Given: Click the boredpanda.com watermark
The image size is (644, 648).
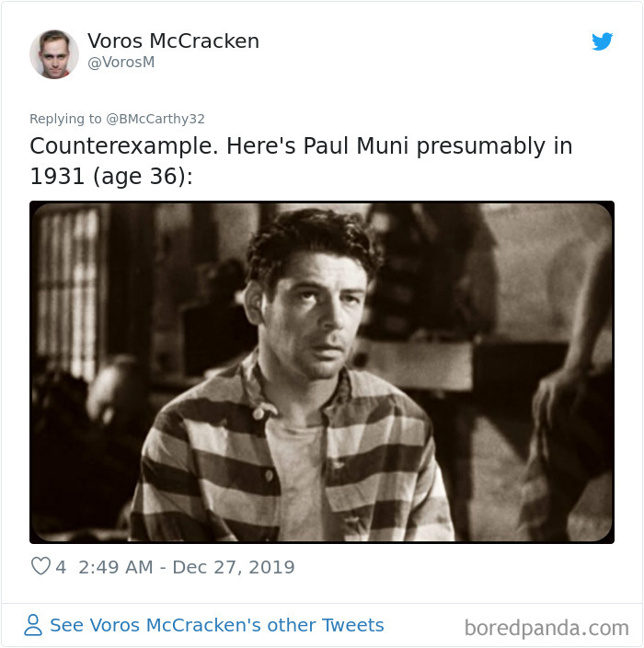Looking at the screenshot, I should [546, 628].
